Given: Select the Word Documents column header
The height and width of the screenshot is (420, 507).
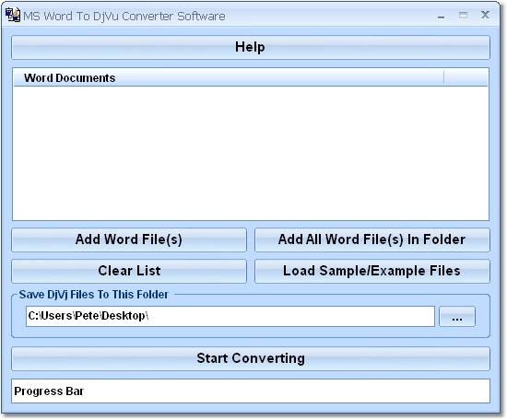Looking at the screenshot, I should [229, 78].
